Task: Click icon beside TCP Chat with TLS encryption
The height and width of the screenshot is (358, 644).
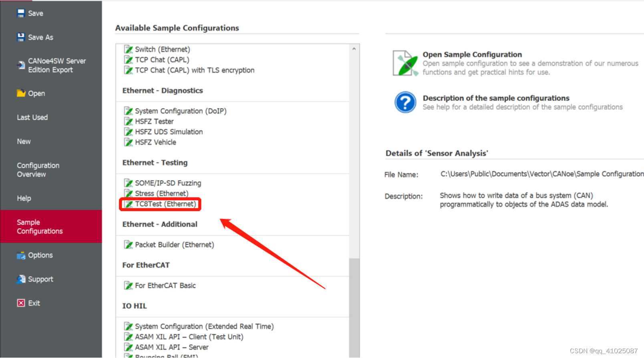Action: pyautogui.click(x=129, y=70)
